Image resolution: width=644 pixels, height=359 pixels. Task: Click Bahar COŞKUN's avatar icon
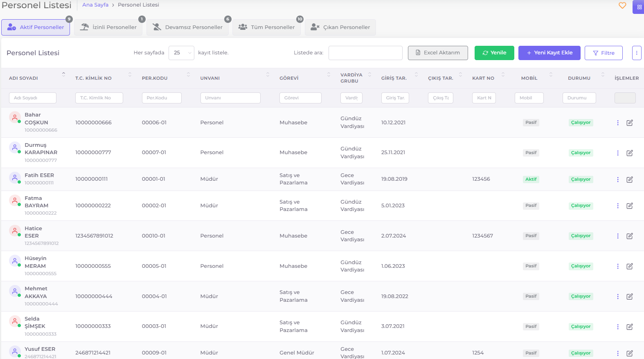pyautogui.click(x=15, y=117)
